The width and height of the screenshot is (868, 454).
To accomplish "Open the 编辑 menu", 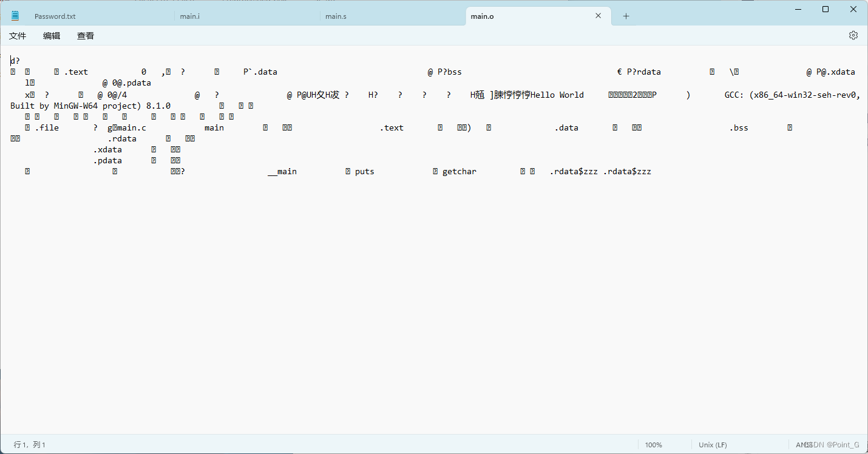I will (52, 36).
